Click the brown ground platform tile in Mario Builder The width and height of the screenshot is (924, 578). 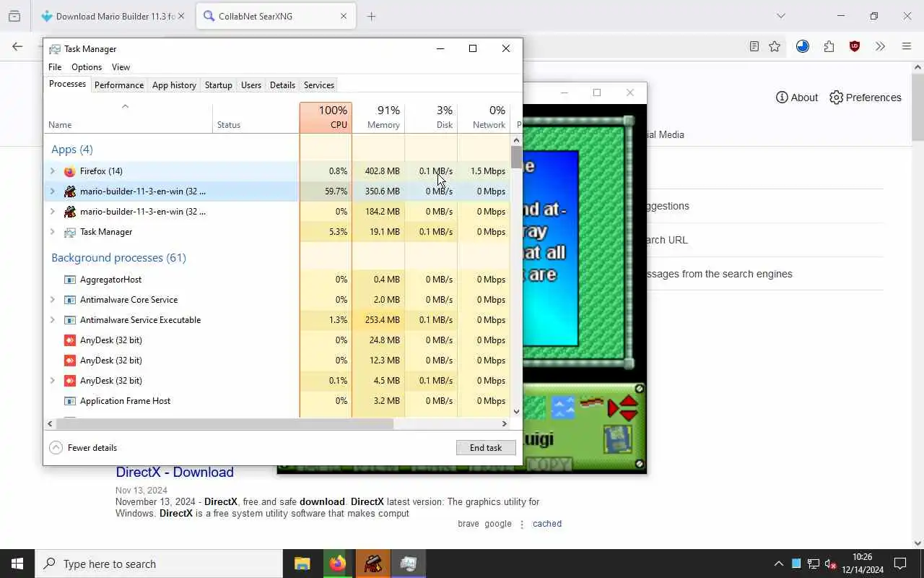point(592,402)
